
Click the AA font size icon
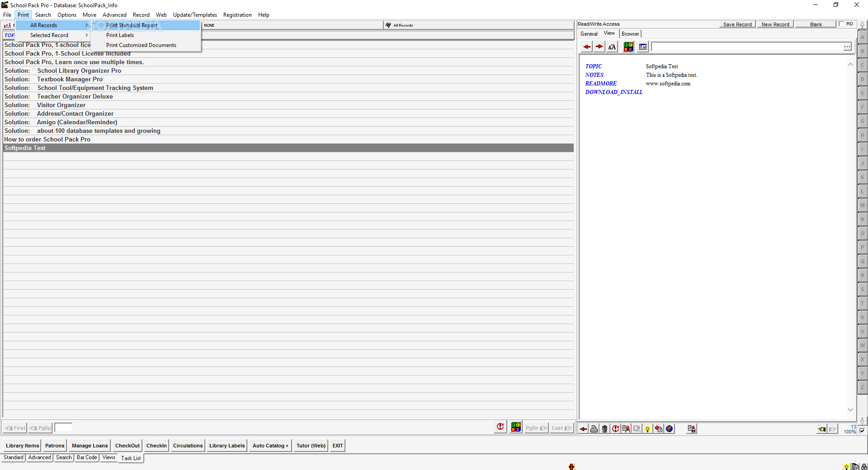[x=612, y=47]
